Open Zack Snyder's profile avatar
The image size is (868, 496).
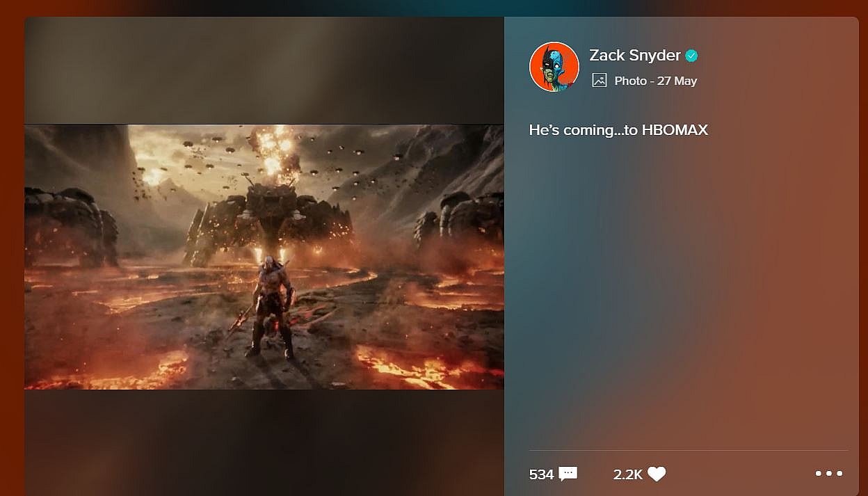point(554,67)
